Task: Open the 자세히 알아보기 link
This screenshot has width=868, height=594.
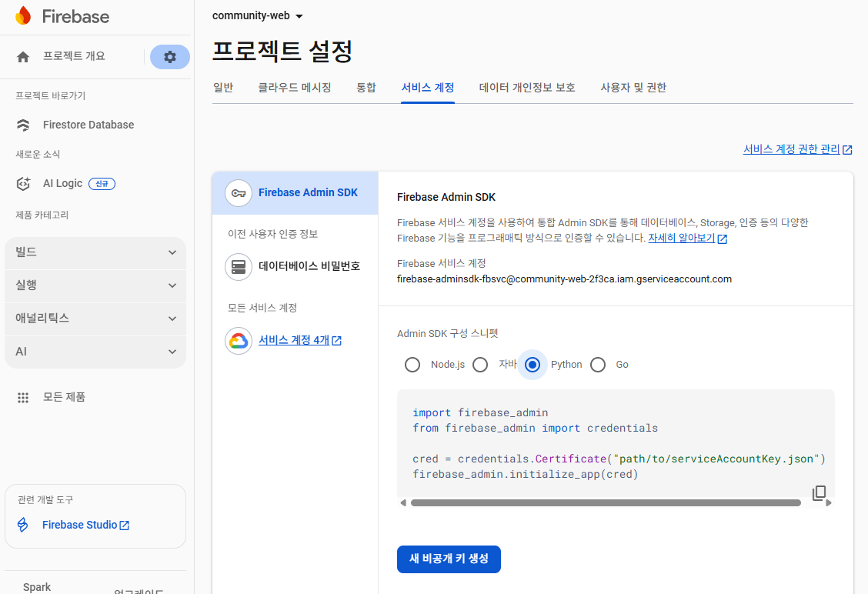Action: pos(682,238)
